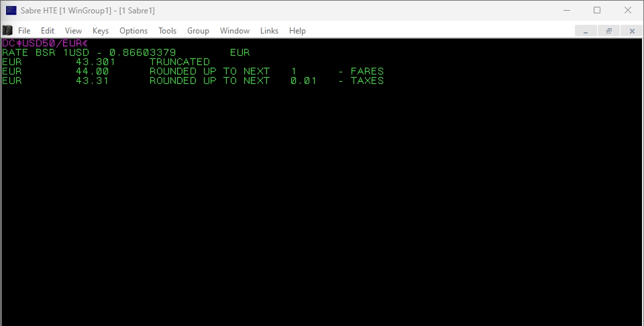Open the Window menu
644x326 pixels.
pyautogui.click(x=235, y=31)
